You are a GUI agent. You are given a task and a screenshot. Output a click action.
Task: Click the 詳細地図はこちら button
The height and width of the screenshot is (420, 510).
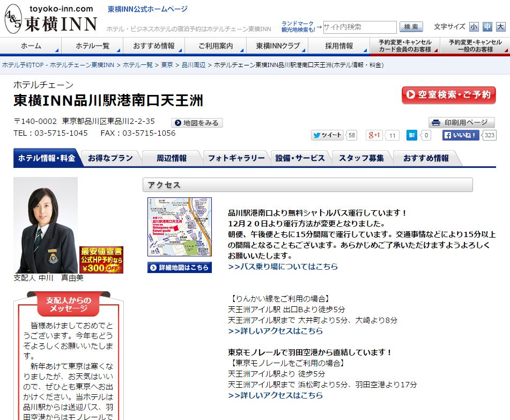180,268
